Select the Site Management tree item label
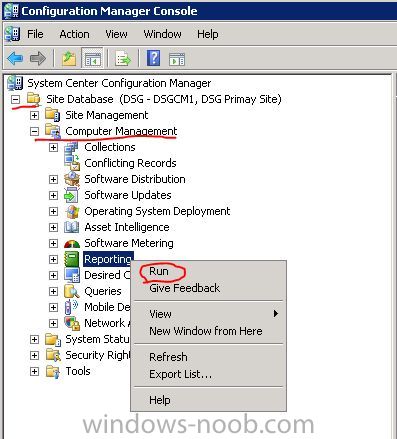This screenshot has width=397, height=439. 107,115
